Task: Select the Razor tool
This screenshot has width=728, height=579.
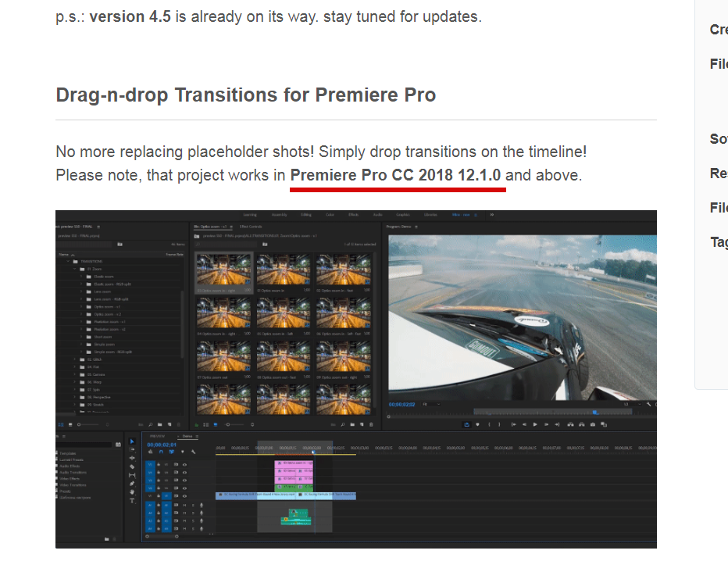Action: tap(132, 466)
